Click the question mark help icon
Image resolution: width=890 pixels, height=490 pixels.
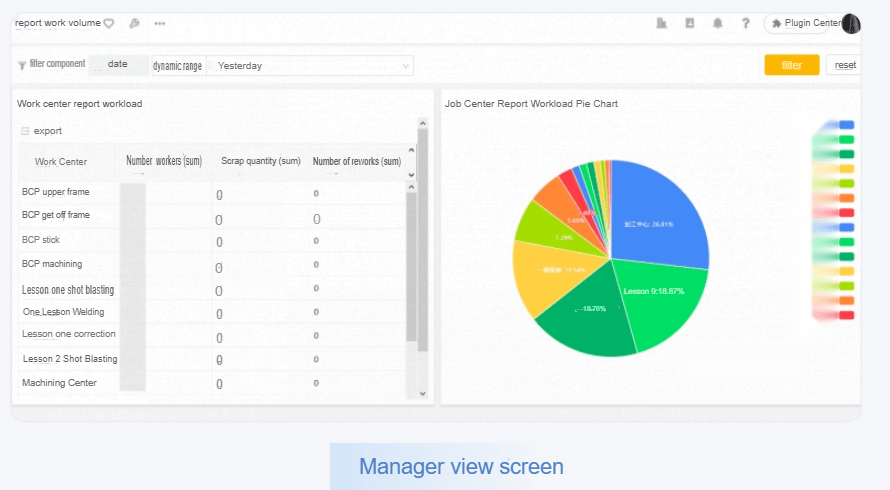click(x=745, y=23)
